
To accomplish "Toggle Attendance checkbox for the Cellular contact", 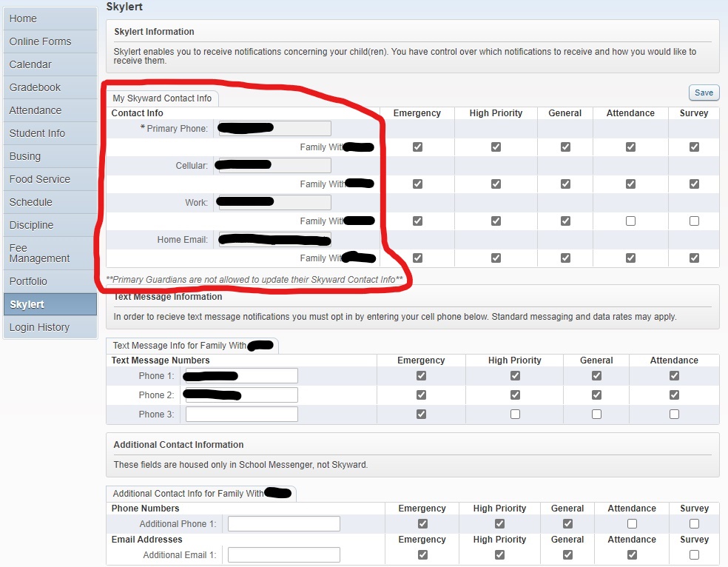I will pyautogui.click(x=630, y=184).
